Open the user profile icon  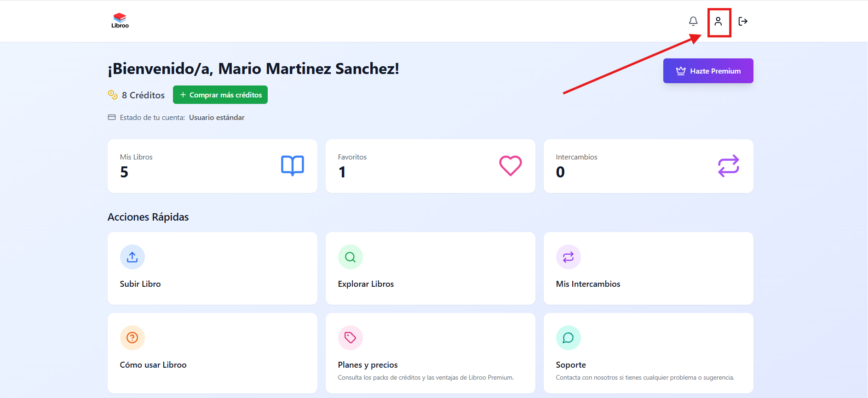718,21
